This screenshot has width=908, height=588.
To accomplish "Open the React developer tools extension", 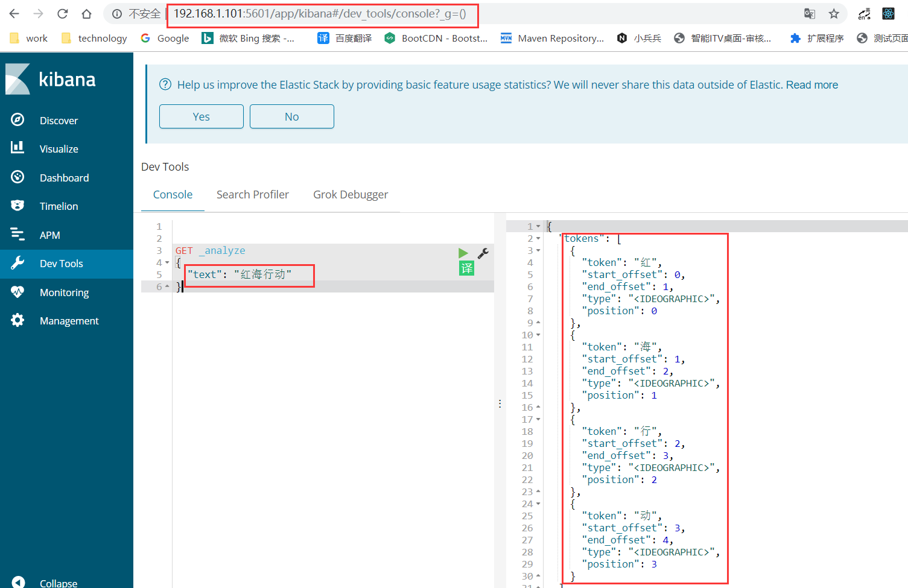I will [888, 13].
